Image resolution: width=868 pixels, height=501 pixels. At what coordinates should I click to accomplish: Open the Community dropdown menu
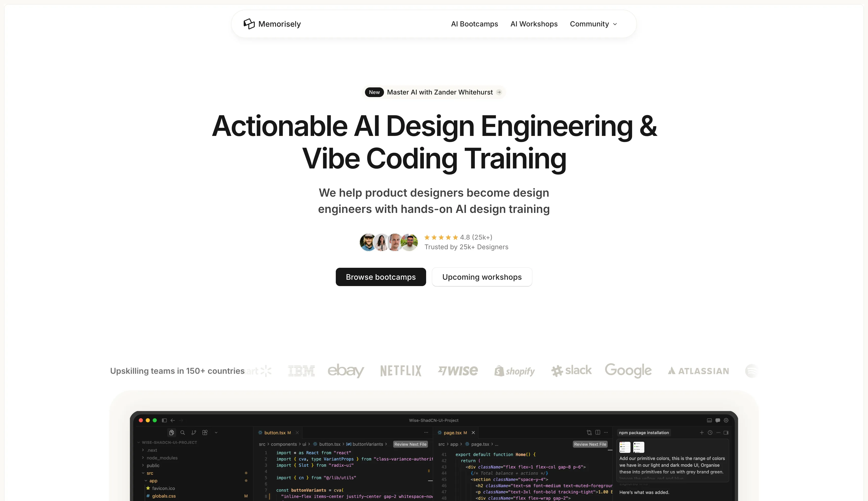click(593, 24)
